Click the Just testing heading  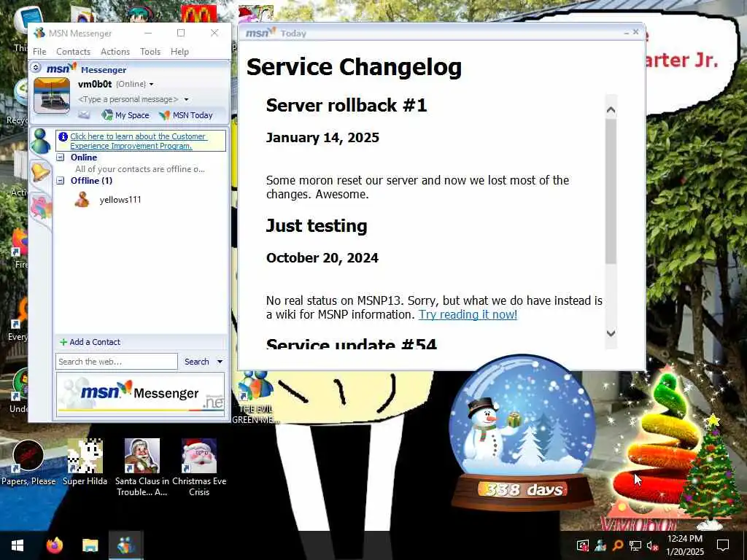click(x=317, y=226)
